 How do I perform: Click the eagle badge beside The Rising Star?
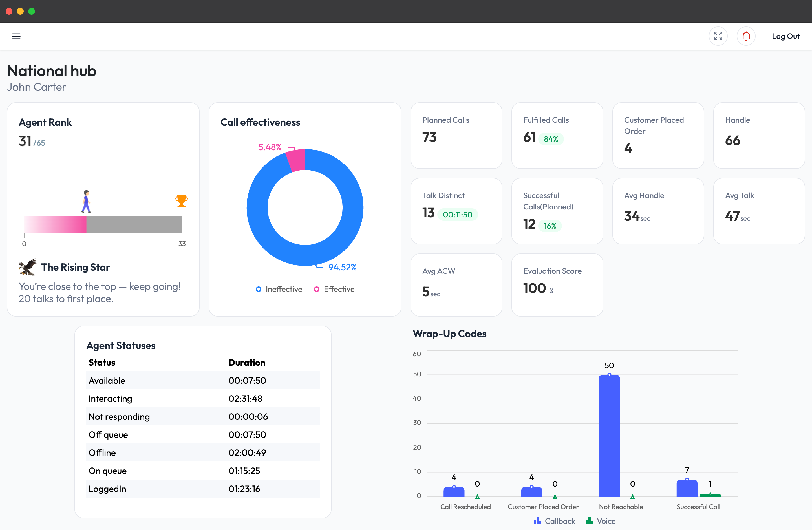(28, 267)
